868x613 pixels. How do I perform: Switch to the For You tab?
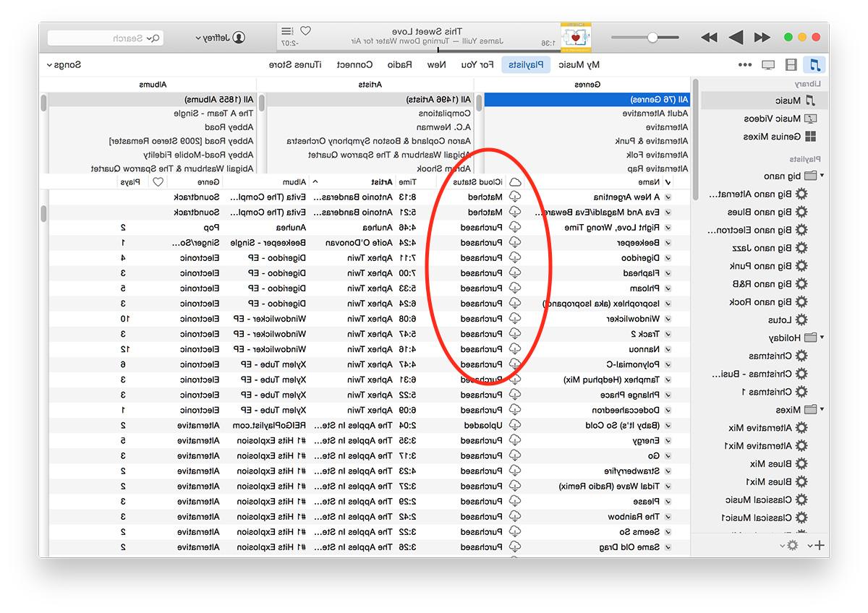[x=477, y=65]
